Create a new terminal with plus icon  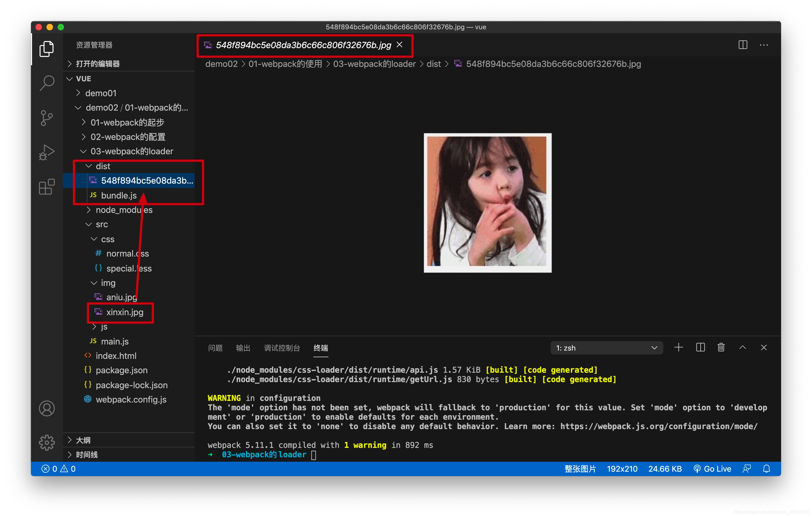tap(679, 347)
